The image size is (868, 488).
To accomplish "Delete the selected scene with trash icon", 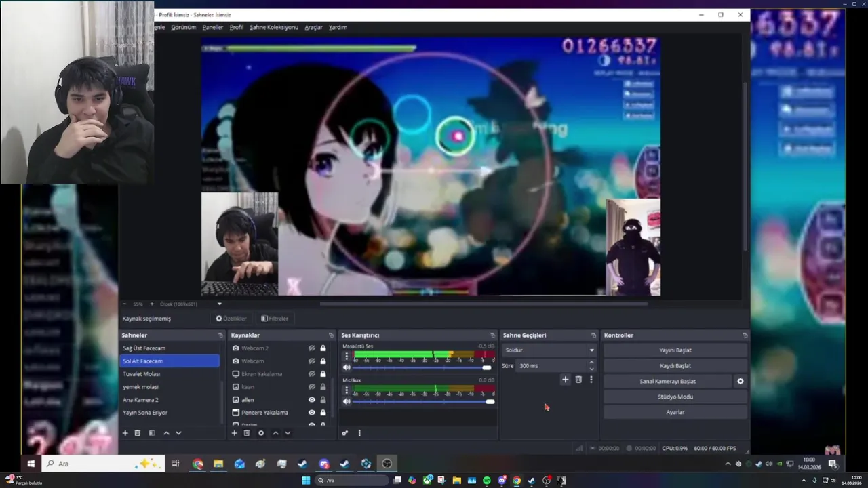I will click(138, 433).
